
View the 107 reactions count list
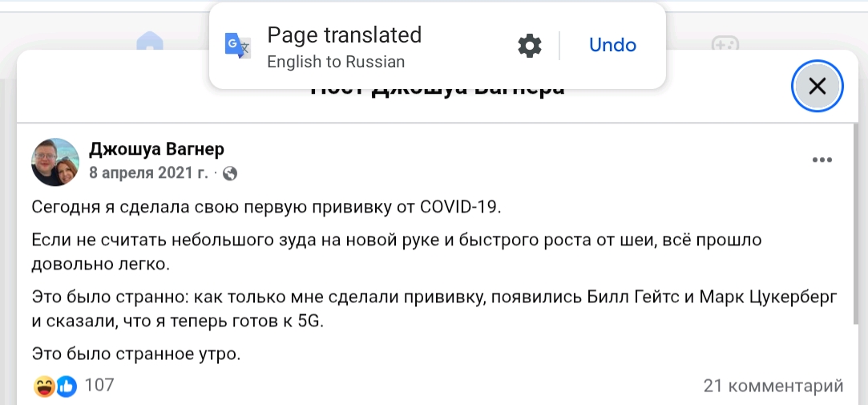pyautogui.click(x=99, y=386)
